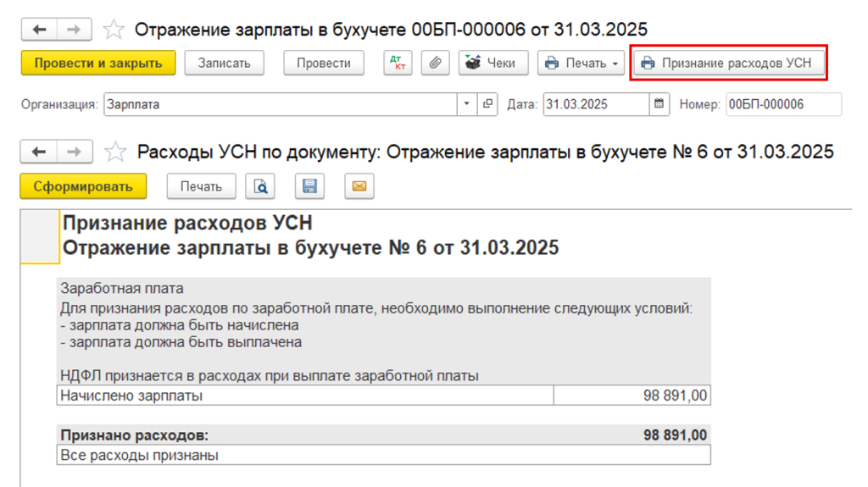868x487 pixels.
Task: Go forward in the Расходы УСН report window
Action: 74,152
